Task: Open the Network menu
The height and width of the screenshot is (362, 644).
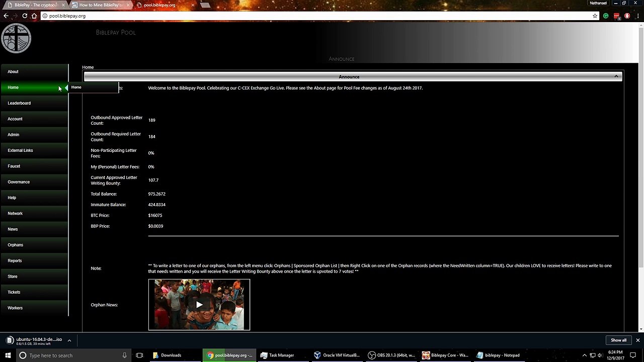Action: pos(34,214)
